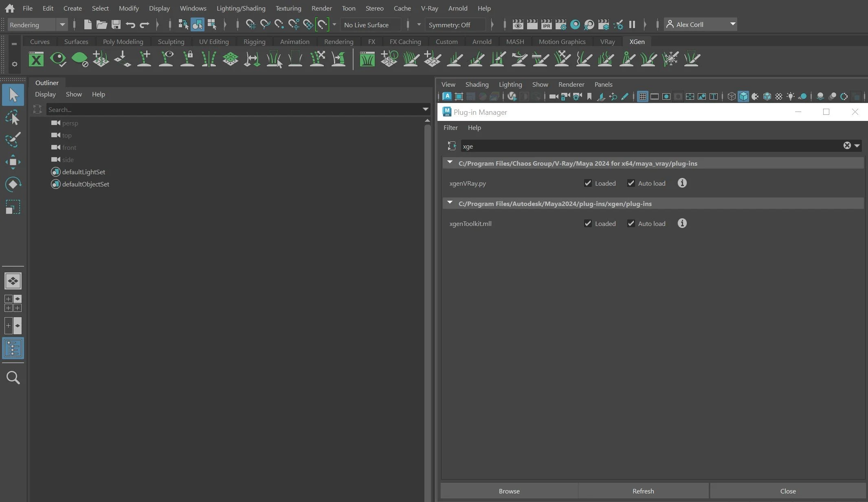This screenshot has width=868, height=502.
Task: Select the Lasso tool in the toolbox
Action: [x=13, y=118]
